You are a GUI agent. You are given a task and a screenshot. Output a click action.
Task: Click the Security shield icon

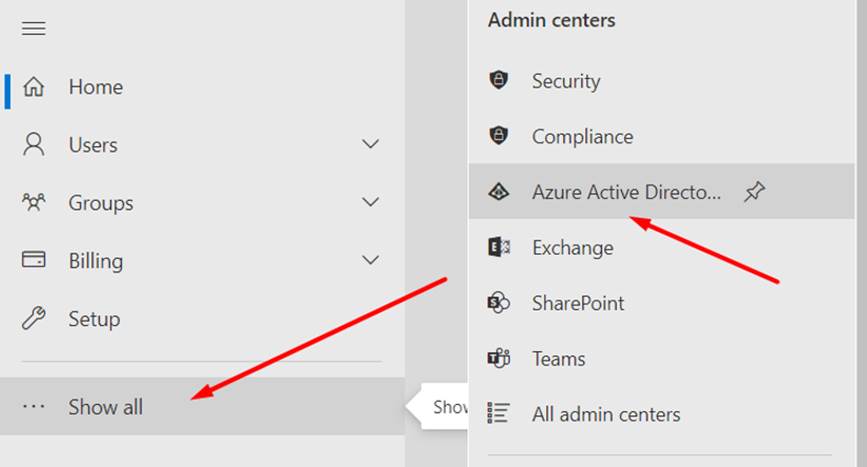pyautogui.click(x=499, y=81)
